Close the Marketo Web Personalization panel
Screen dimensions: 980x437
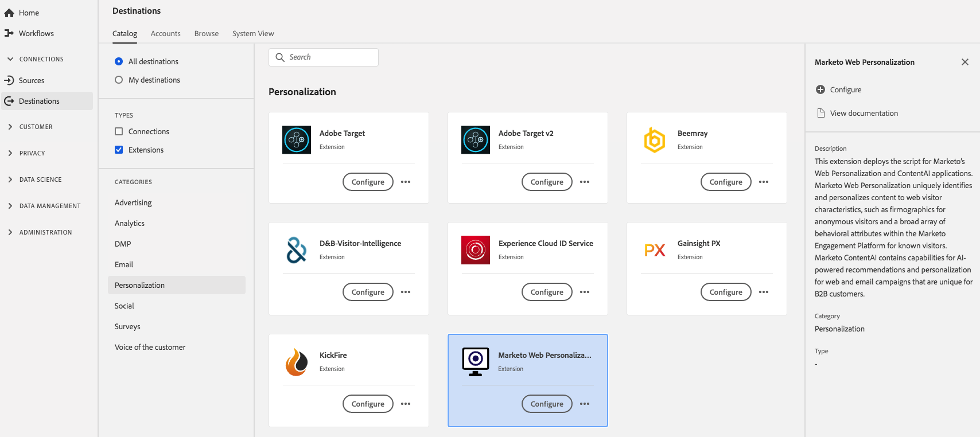click(x=965, y=62)
